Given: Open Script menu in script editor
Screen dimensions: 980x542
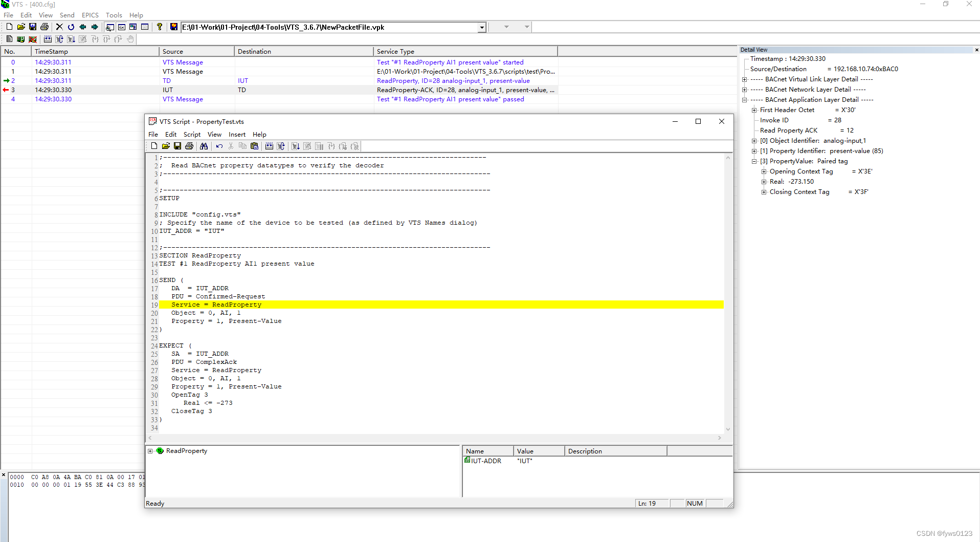Looking at the screenshot, I should [x=192, y=134].
